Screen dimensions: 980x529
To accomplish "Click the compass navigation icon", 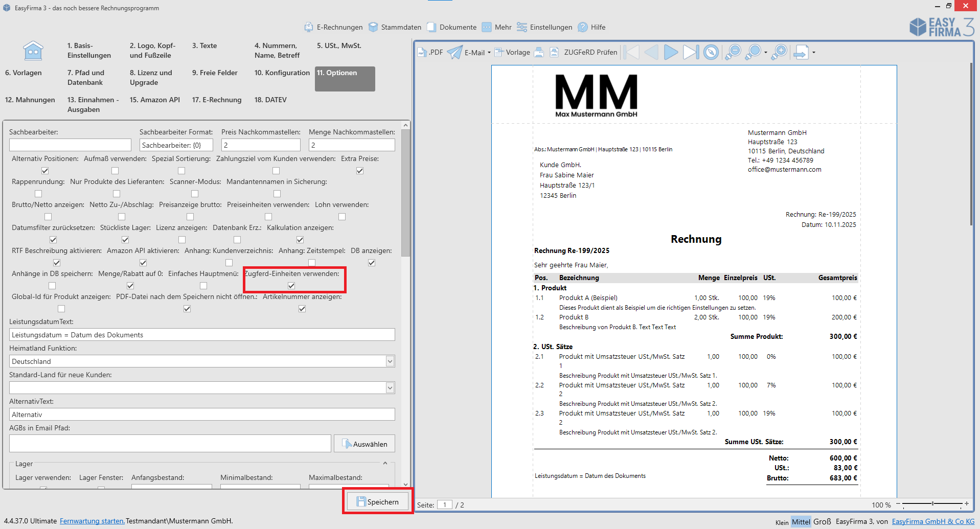I will (711, 52).
